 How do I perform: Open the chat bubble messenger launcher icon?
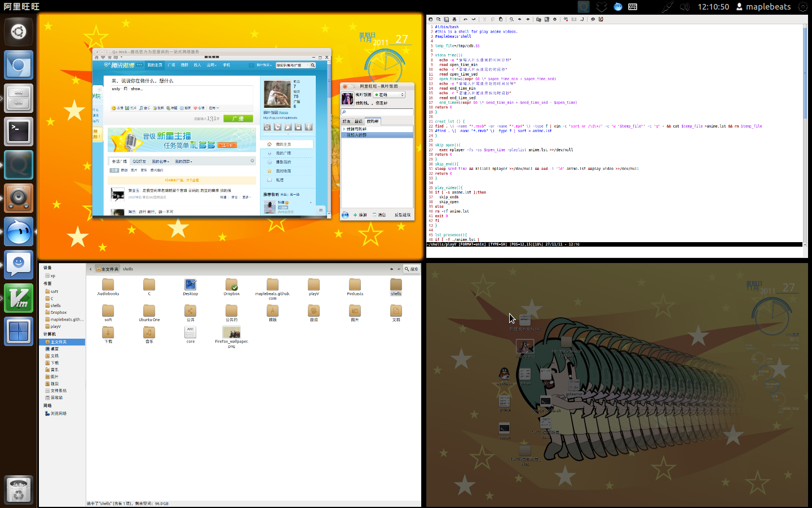pyautogui.click(x=19, y=265)
